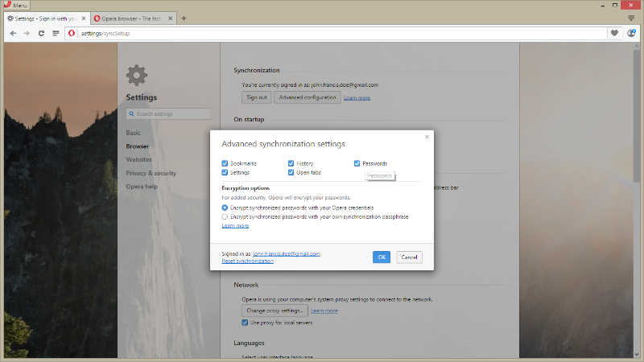Image resolution: width=644 pixels, height=362 pixels.
Task: Uncheck the Bookmarks sync checkbox
Action: 225,163
